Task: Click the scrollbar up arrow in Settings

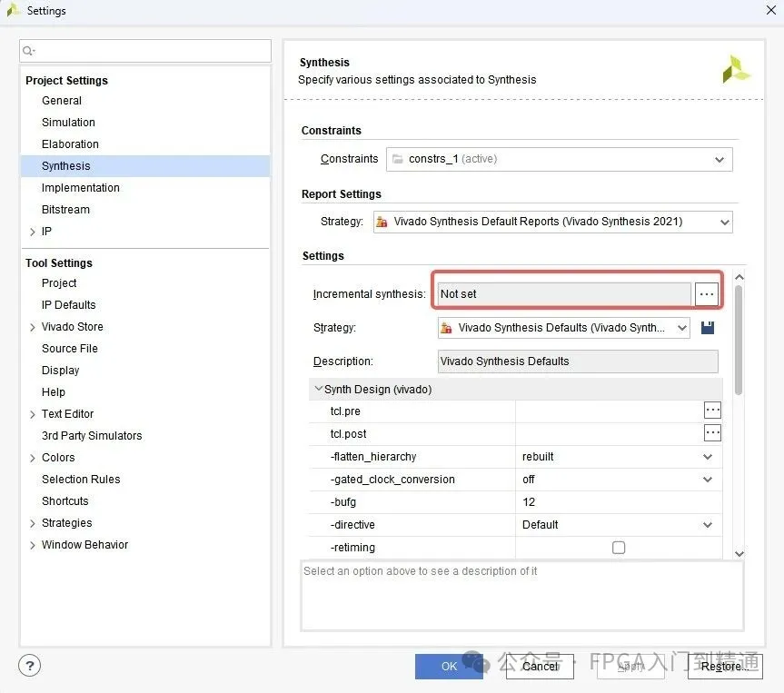Action: [739, 277]
